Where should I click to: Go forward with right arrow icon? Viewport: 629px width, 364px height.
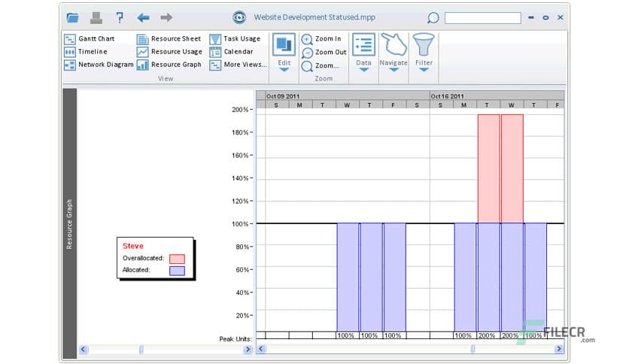tap(166, 17)
